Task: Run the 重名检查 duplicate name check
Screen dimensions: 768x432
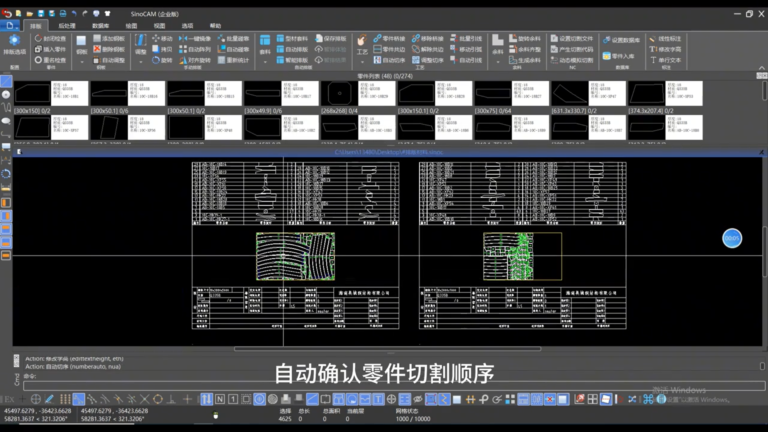Action: pyautogui.click(x=50, y=60)
